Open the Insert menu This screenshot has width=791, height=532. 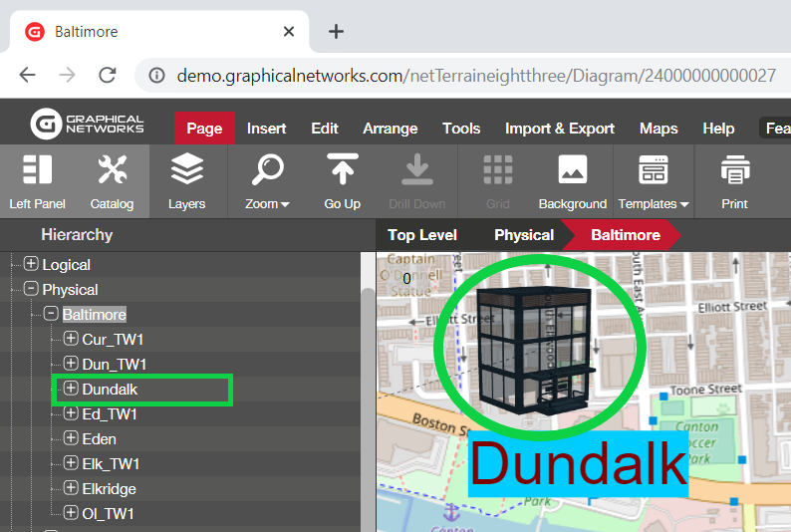pyautogui.click(x=266, y=129)
